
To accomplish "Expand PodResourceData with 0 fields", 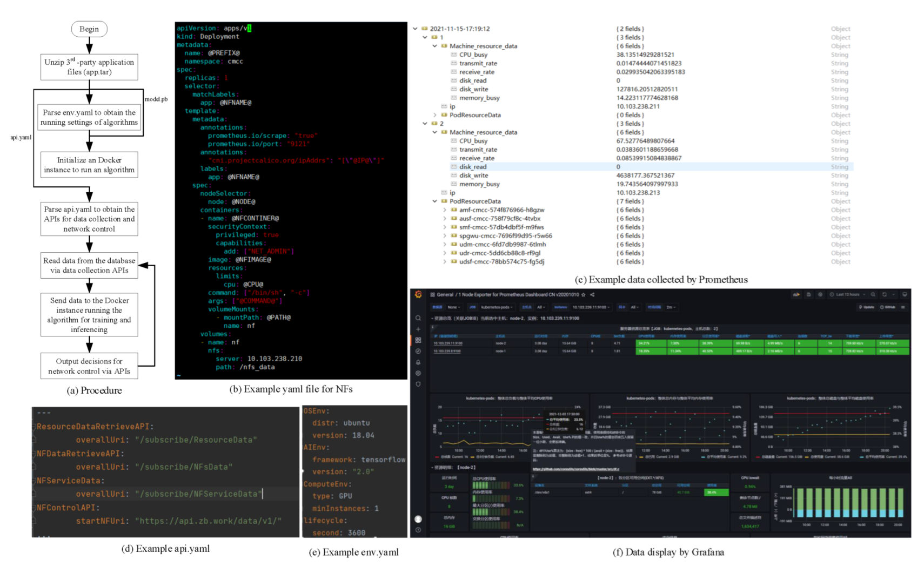I will click(x=435, y=115).
